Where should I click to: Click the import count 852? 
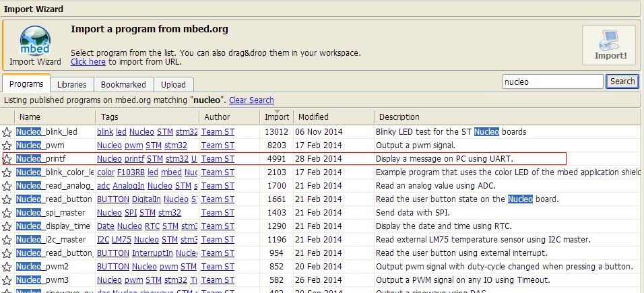276,267
